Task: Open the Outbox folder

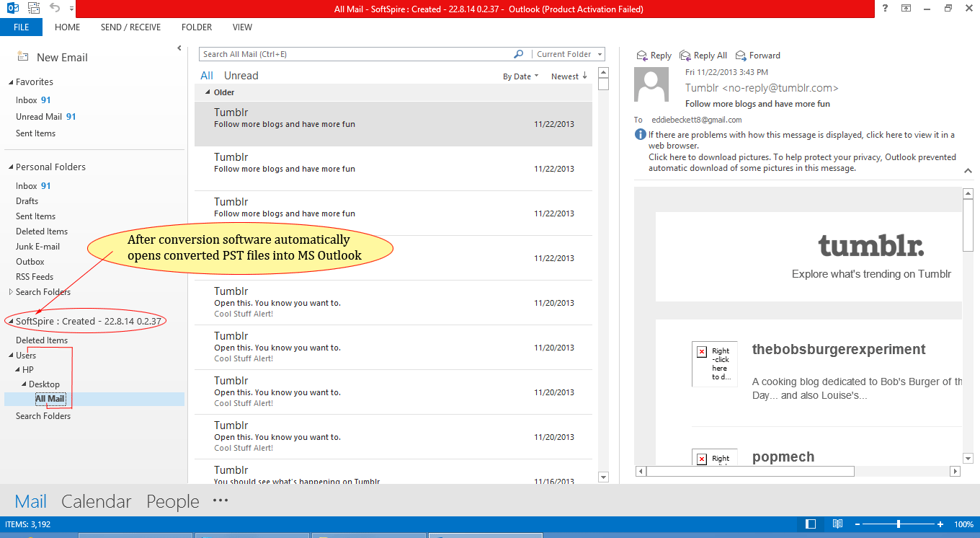Action: 30,262
